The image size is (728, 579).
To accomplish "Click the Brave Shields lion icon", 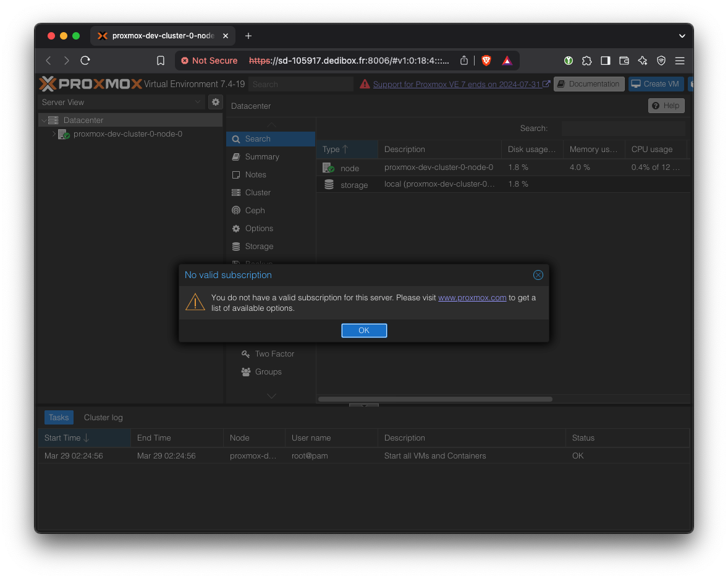I will point(486,61).
